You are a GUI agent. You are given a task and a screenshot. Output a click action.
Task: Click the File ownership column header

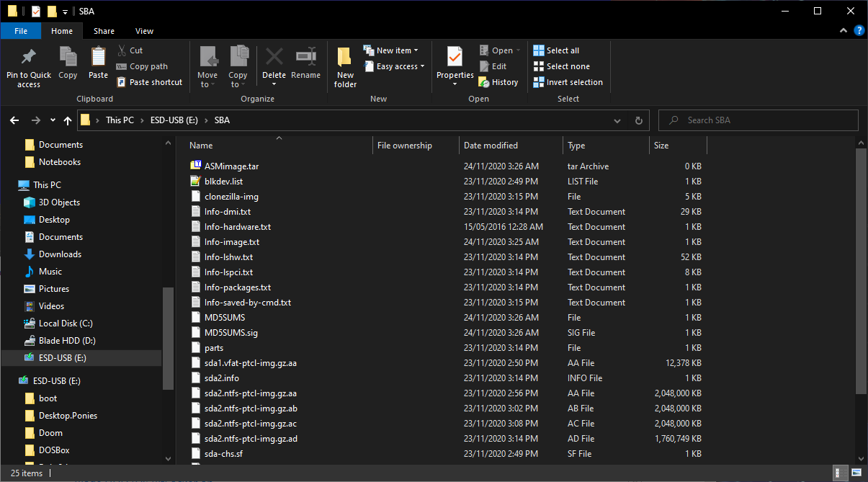pyautogui.click(x=416, y=146)
